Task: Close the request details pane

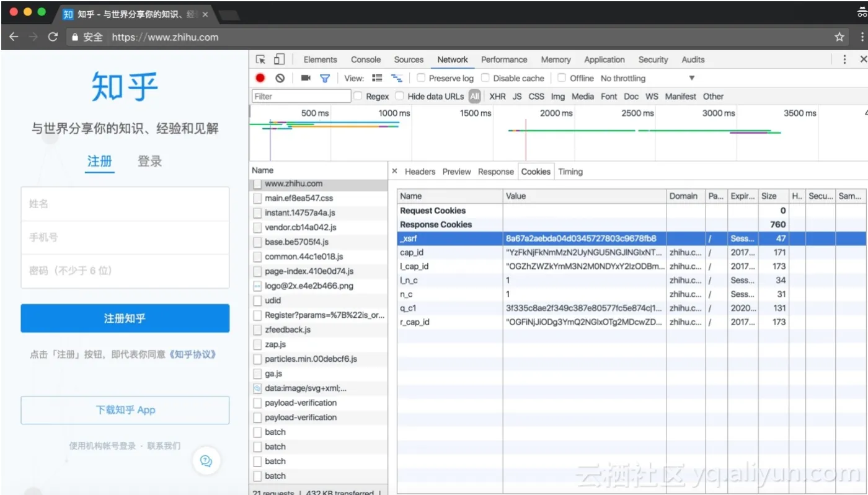Action: click(394, 172)
